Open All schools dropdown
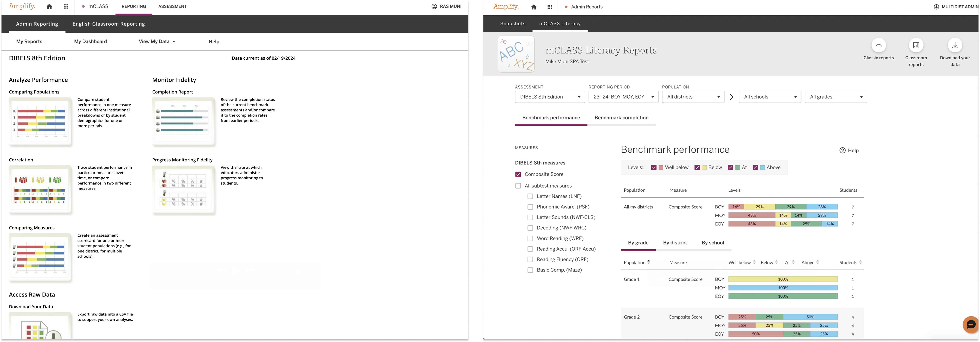The image size is (980, 342). (770, 97)
